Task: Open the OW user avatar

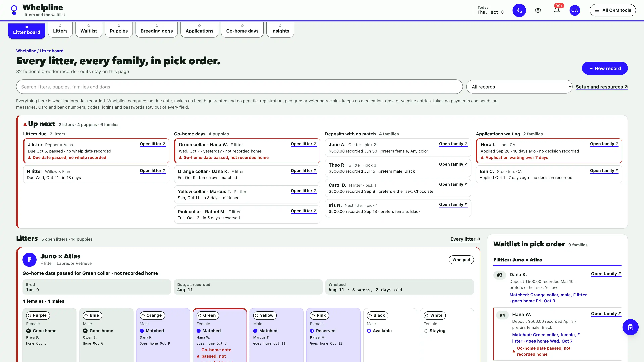Action: pyautogui.click(x=575, y=10)
